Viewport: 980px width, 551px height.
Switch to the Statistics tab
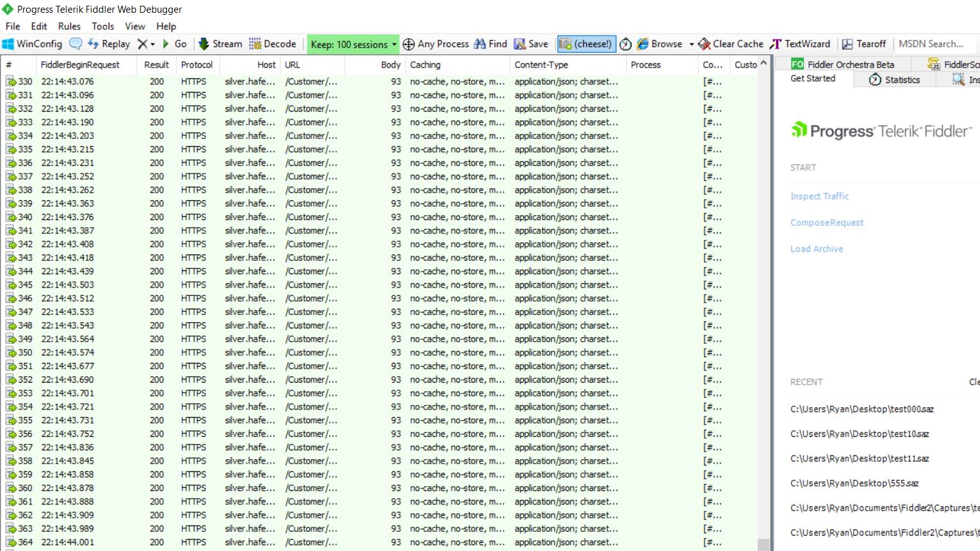click(894, 80)
